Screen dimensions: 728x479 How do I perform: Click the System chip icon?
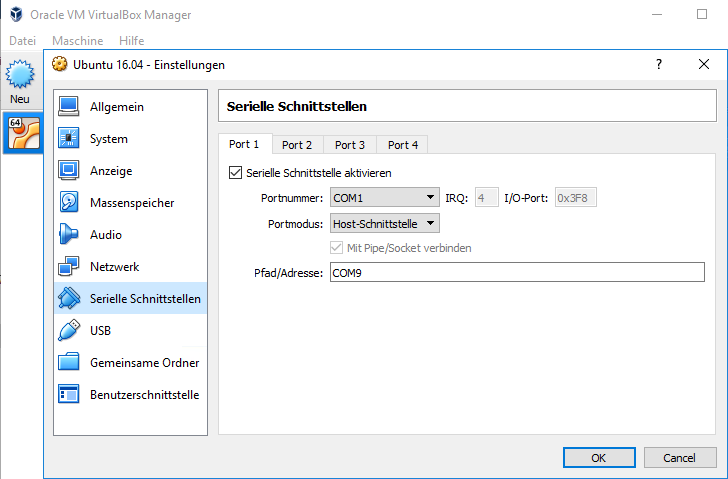[69, 138]
